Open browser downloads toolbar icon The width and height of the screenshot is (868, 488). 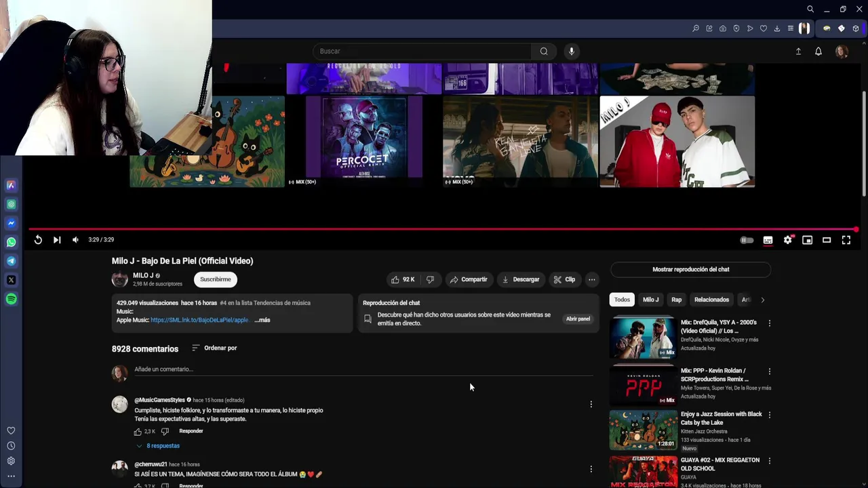[777, 28]
